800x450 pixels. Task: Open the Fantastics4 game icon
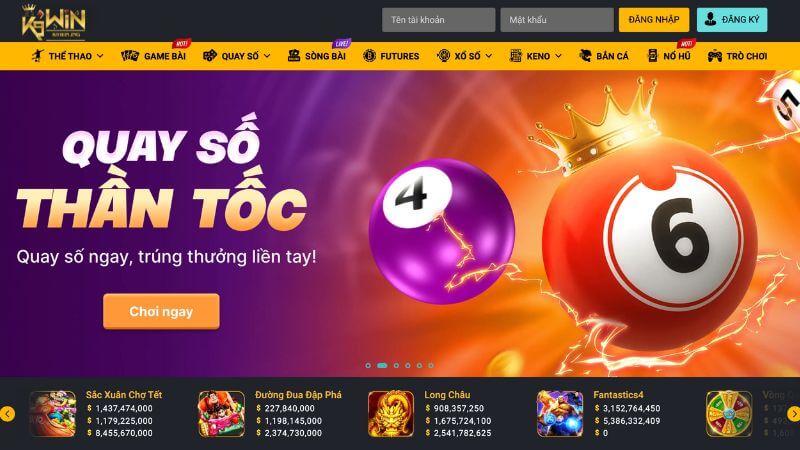coord(560,414)
